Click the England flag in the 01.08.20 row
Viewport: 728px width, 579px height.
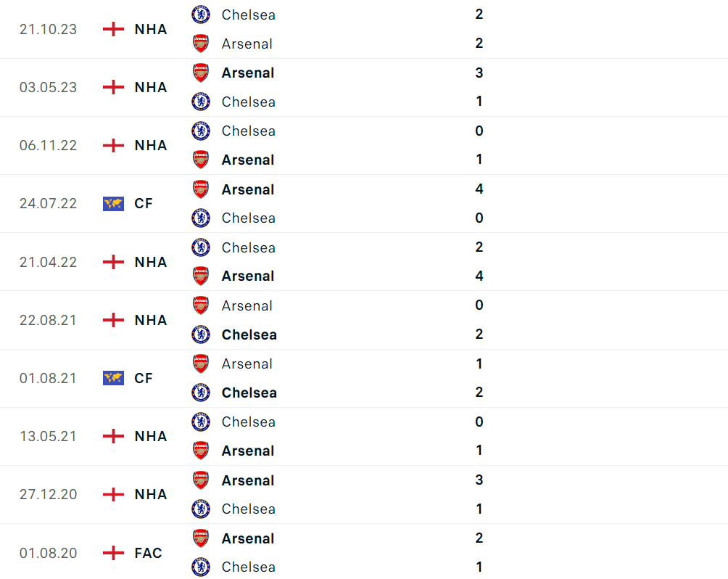click(113, 553)
